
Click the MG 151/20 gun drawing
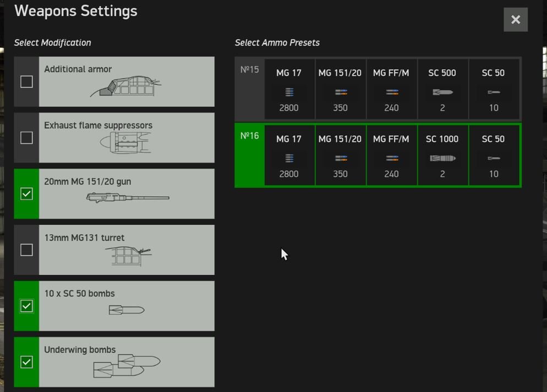tap(128, 197)
